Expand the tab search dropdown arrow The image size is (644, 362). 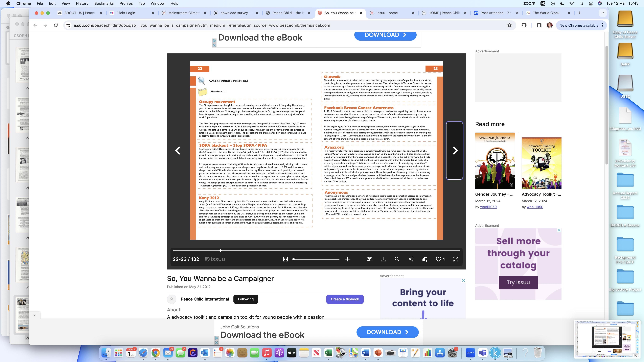click(x=603, y=13)
